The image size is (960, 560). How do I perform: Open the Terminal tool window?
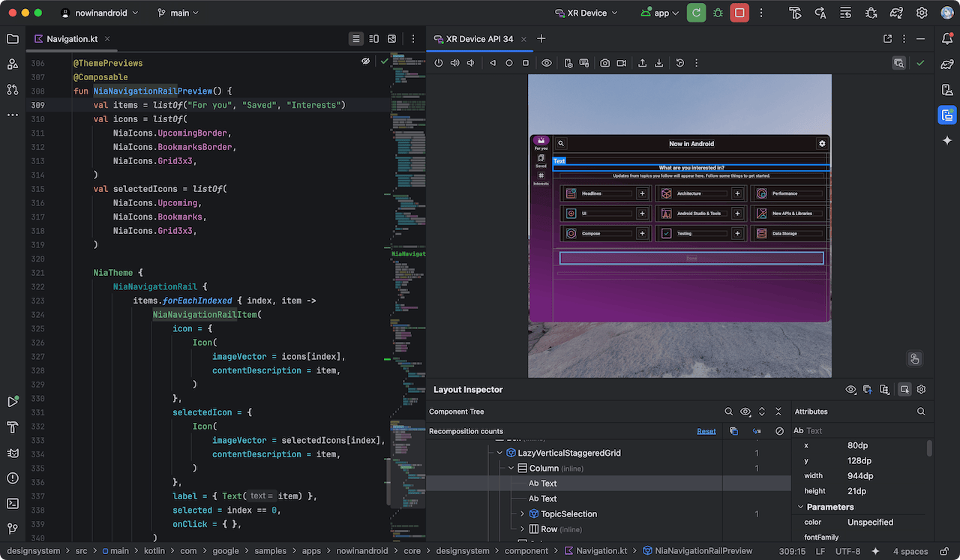(x=12, y=504)
